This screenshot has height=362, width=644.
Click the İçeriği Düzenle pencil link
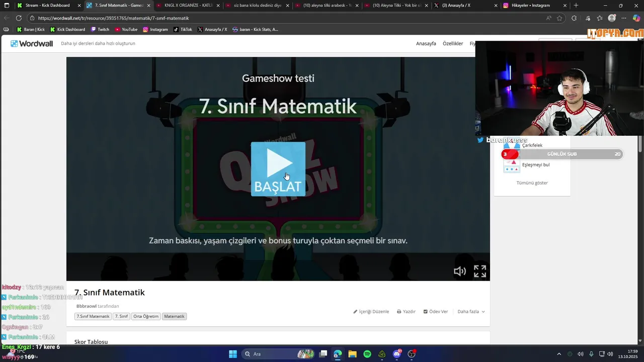371,312
